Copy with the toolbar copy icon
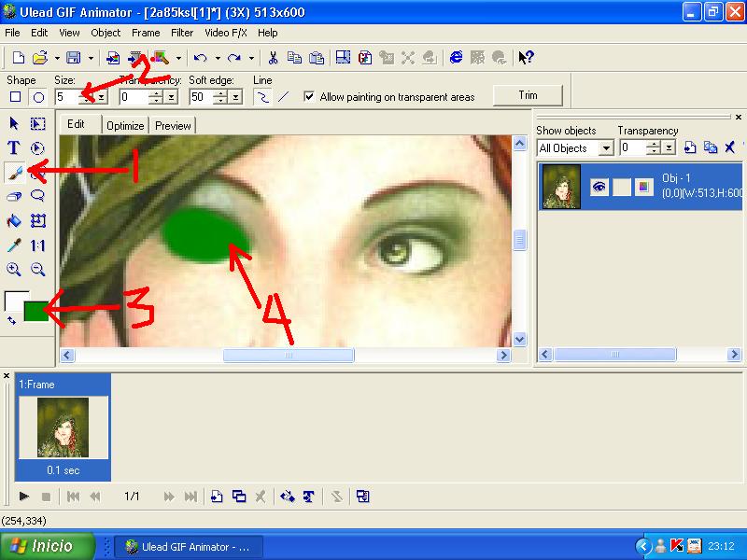Screen dimensions: 747x560 pyautogui.click(x=294, y=58)
